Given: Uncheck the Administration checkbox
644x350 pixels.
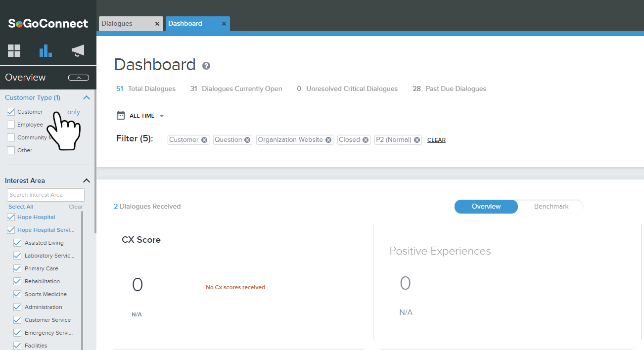Looking at the screenshot, I should (17, 307).
